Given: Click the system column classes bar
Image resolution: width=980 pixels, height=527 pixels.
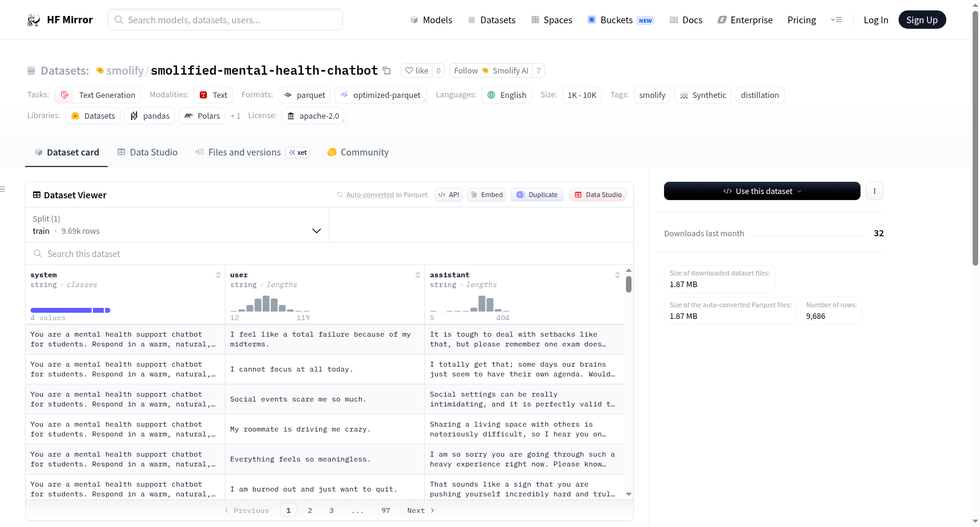Looking at the screenshot, I should point(70,310).
